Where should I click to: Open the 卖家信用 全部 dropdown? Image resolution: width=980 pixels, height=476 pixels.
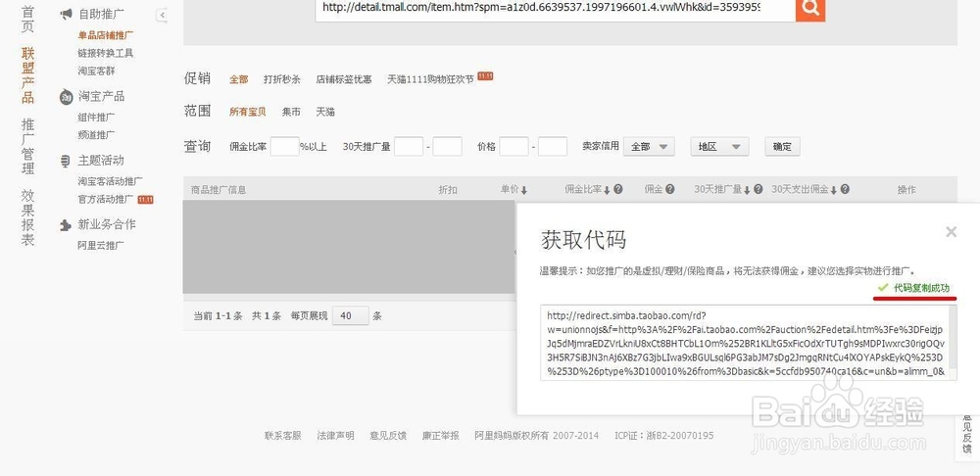pos(649,147)
